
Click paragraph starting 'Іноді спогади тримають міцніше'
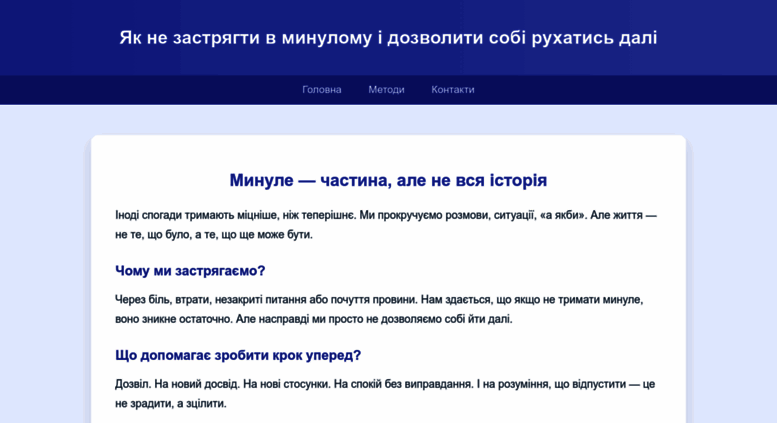pyautogui.click(x=388, y=225)
